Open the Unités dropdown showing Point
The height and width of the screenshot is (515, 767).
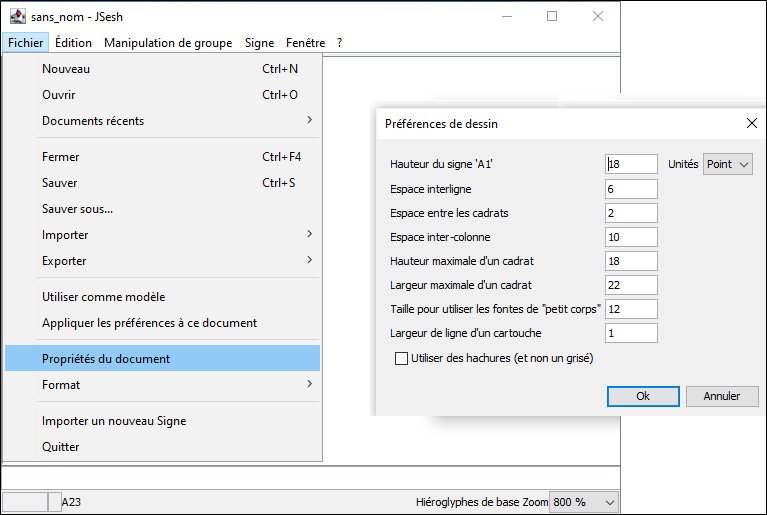pyautogui.click(x=728, y=164)
